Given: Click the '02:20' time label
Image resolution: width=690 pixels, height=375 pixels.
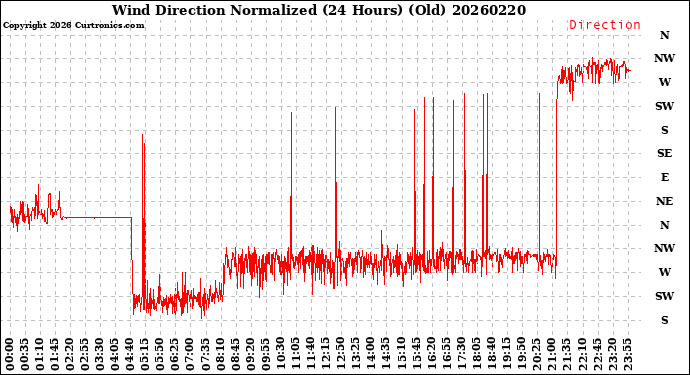Looking at the screenshot, I should point(70,355).
